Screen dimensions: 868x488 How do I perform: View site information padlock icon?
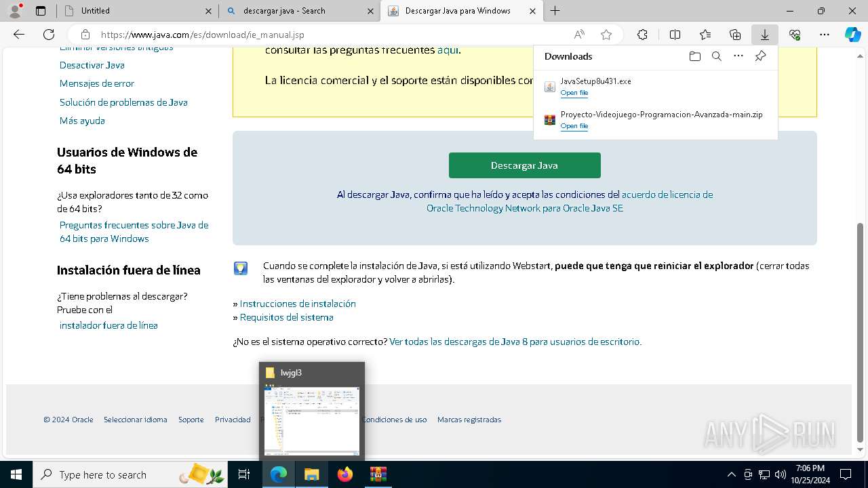click(x=85, y=35)
